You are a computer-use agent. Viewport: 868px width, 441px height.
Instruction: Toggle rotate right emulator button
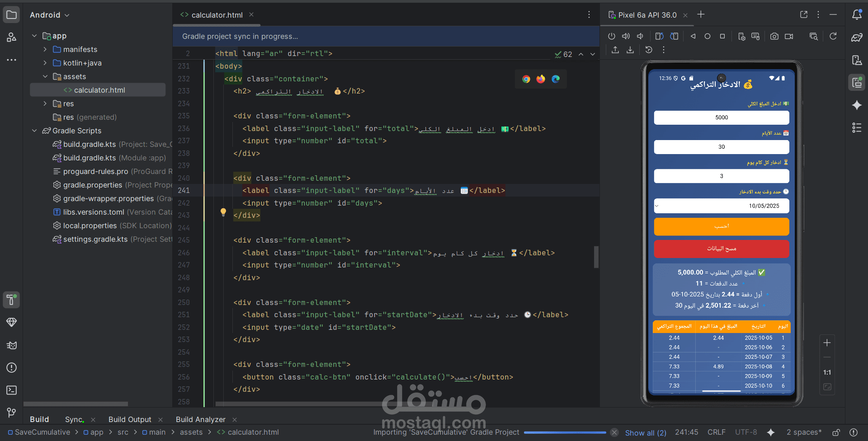tap(674, 36)
